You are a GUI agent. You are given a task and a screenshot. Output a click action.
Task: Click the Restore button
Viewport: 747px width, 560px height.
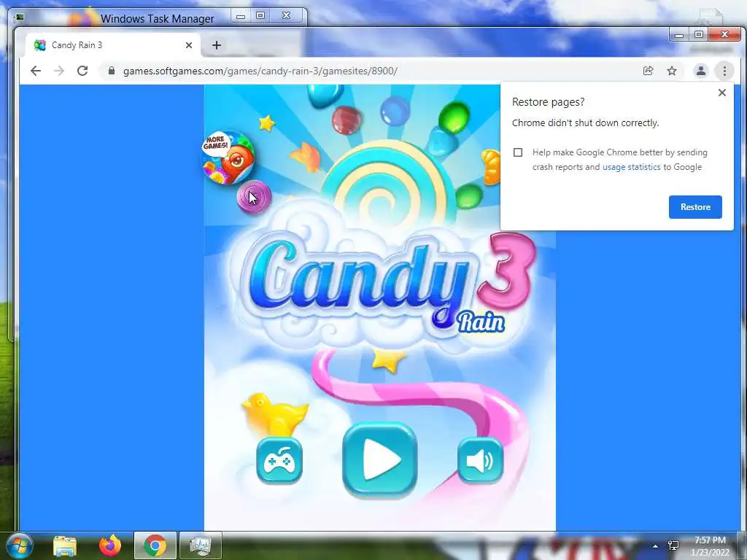point(695,207)
